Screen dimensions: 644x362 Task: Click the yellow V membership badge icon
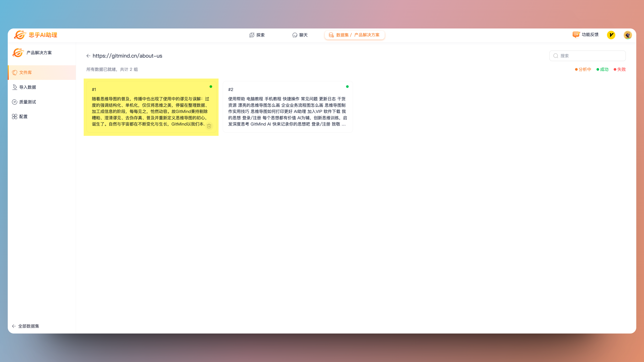[611, 35]
